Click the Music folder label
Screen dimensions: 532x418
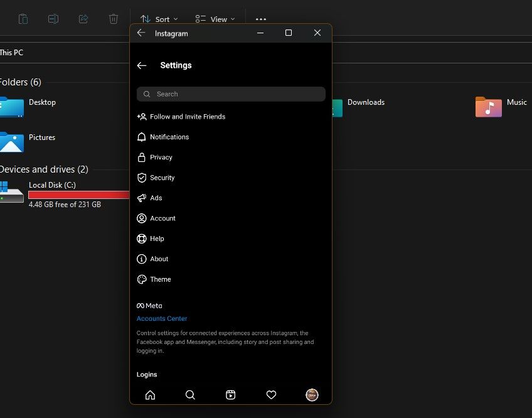[x=517, y=102]
